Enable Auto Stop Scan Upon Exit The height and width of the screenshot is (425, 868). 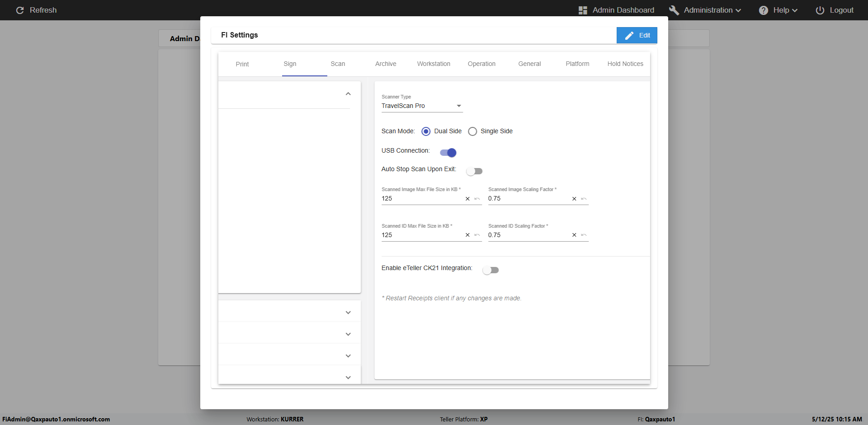pos(474,171)
